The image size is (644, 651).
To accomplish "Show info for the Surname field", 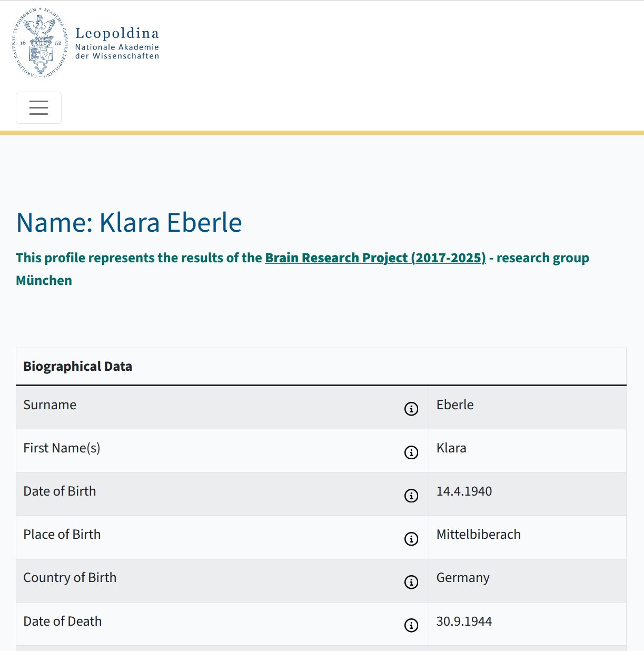I will [411, 409].
